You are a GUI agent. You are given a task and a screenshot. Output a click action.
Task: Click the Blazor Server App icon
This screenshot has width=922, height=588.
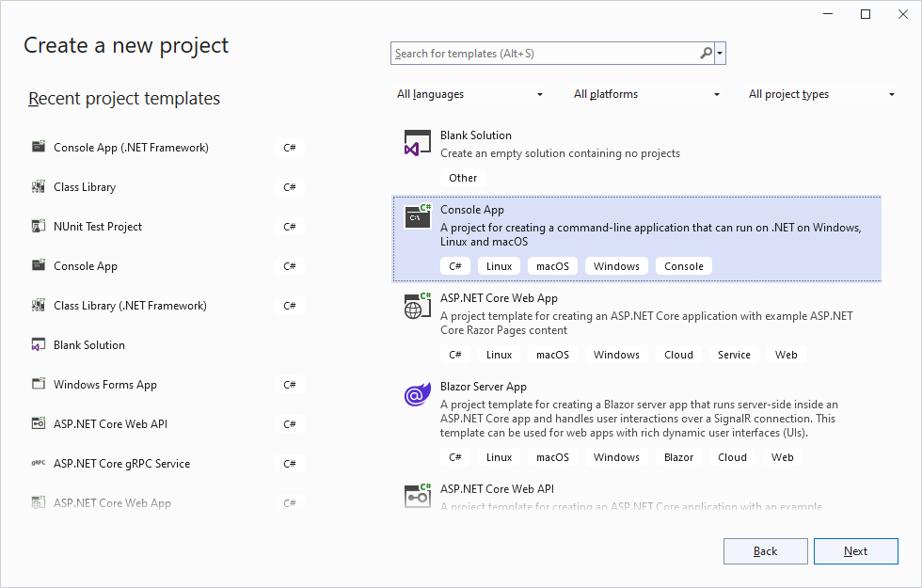click(x=418, y=394)
